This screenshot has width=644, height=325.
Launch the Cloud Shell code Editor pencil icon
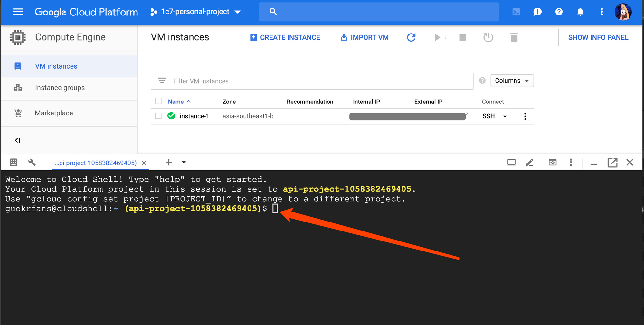point(530,162)
